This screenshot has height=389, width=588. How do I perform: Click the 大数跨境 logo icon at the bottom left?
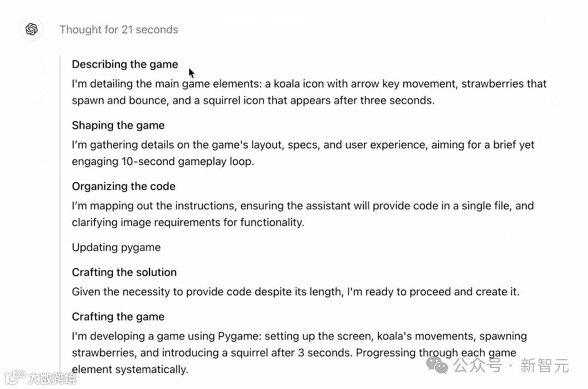pyautogui.click(x=15, y=377)
